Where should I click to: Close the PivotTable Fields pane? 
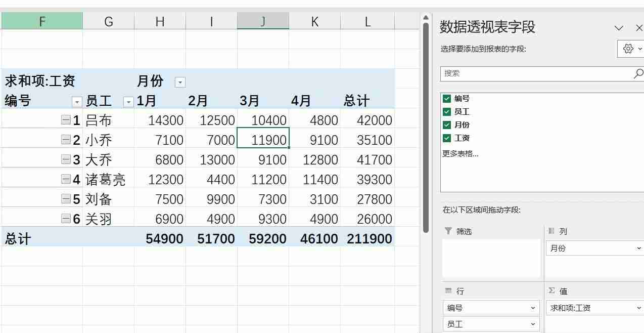click(x=638, y=28)
